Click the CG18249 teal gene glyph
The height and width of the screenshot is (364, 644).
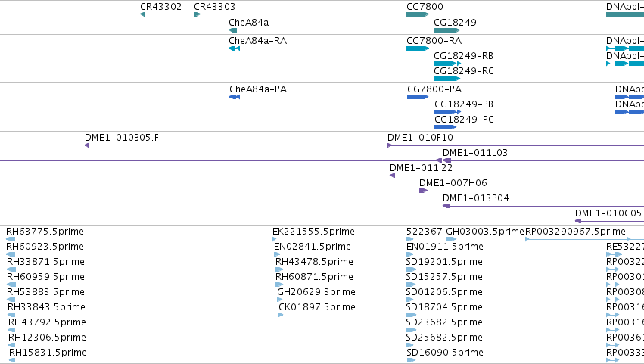coord(446,30)
